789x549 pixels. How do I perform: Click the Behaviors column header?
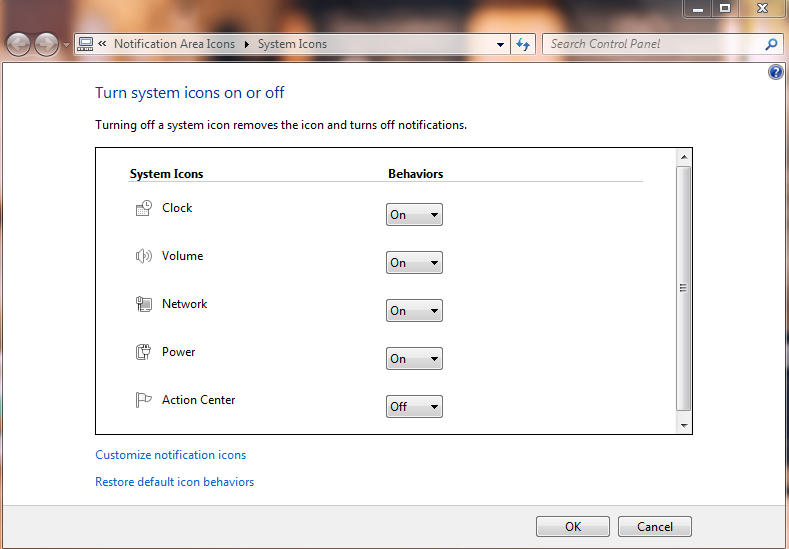pyautogui.click(x=416, y=174)
